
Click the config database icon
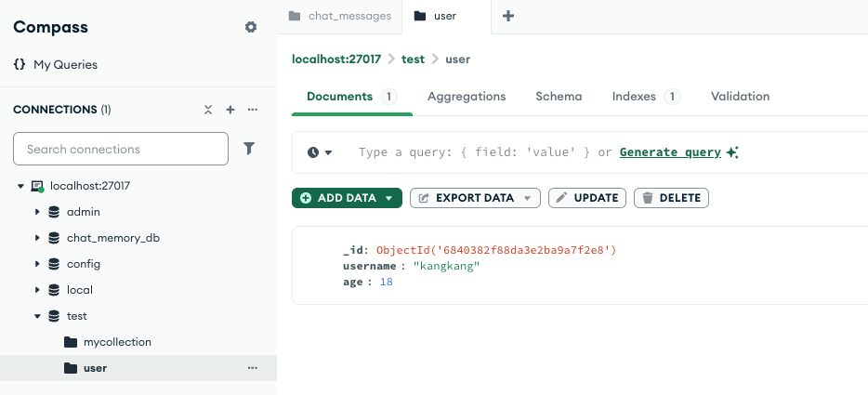pos(54,264)
